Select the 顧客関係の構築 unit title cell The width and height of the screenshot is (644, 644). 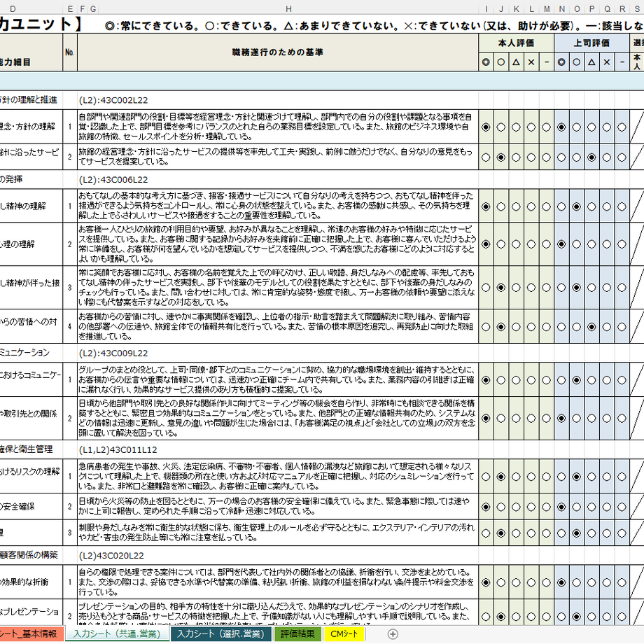click(x=31, y=555)
